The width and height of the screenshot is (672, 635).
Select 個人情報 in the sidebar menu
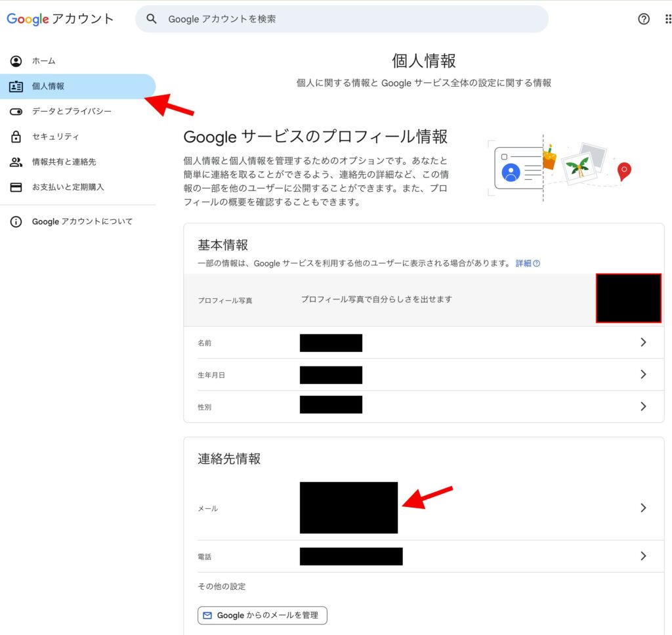tap(49, 86)
